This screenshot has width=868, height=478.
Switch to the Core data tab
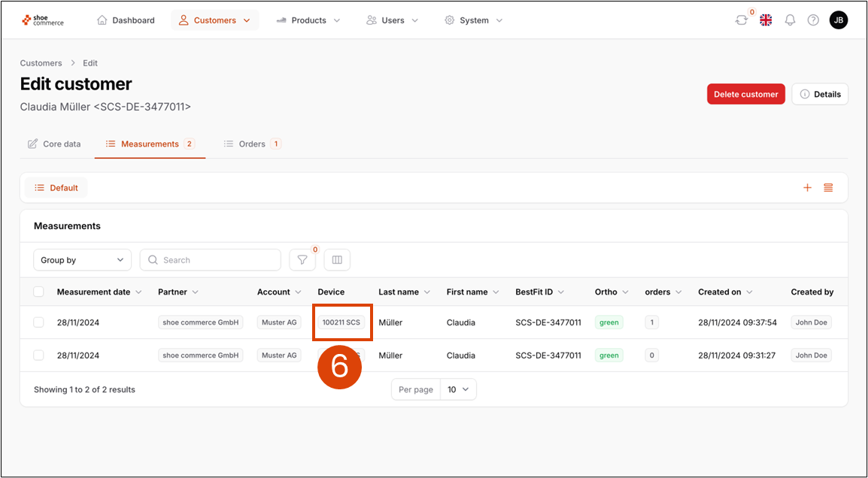[x=54, y=144]
